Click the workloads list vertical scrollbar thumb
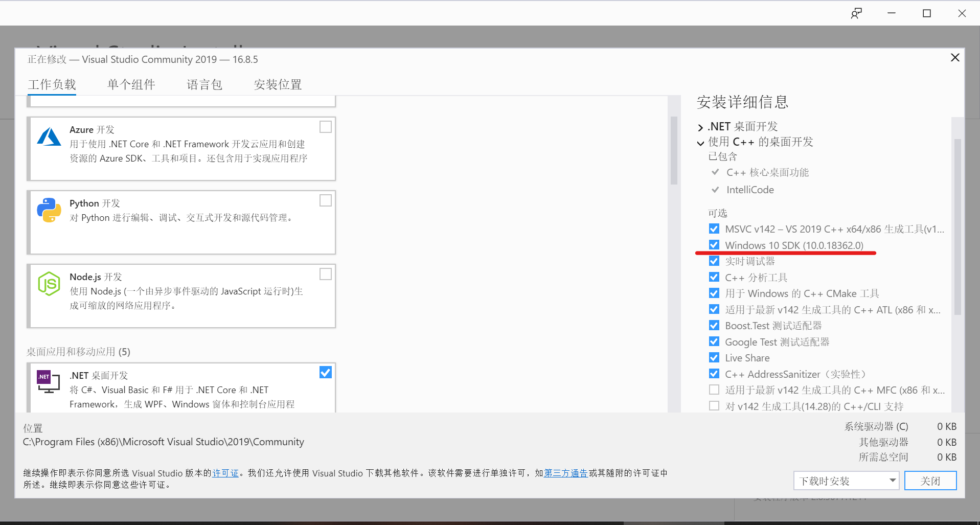The width and height of the screenshot is (980, 525). coord(674,150)
